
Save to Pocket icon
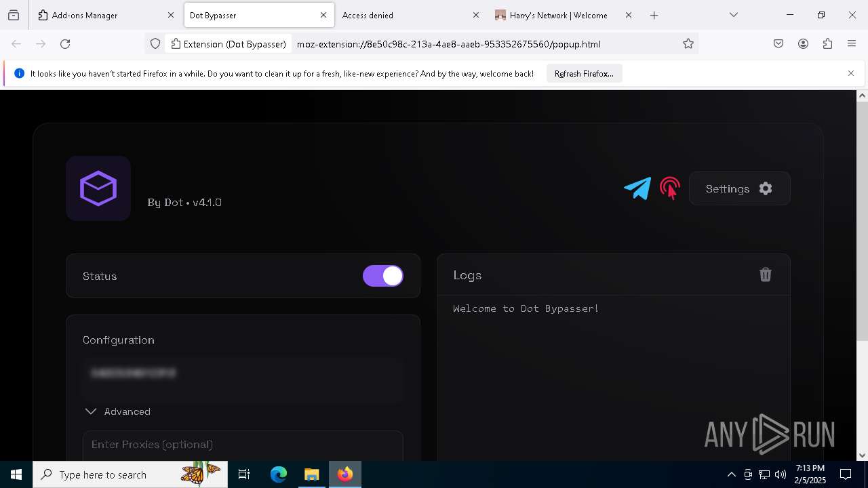point(778,44)
